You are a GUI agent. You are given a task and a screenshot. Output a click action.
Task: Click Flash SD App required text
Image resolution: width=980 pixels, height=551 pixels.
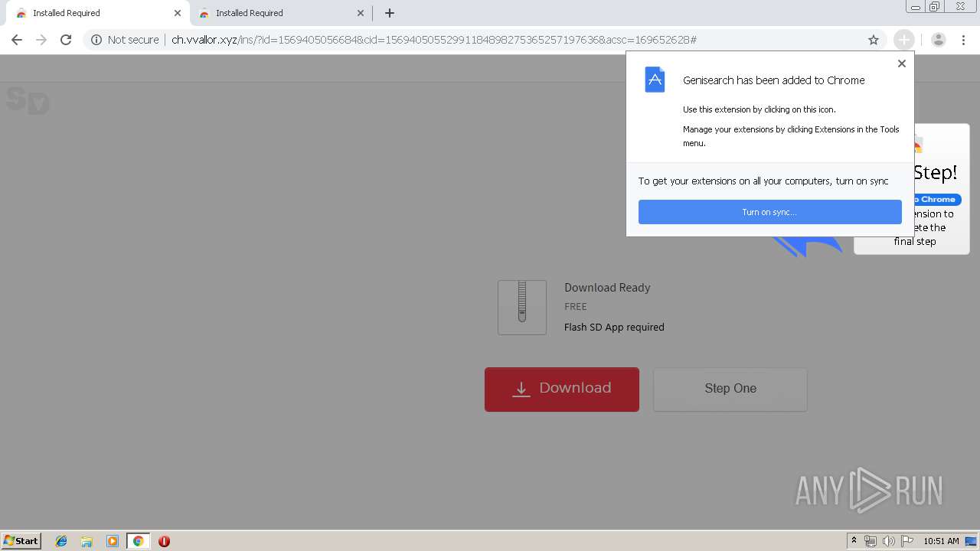614,327
